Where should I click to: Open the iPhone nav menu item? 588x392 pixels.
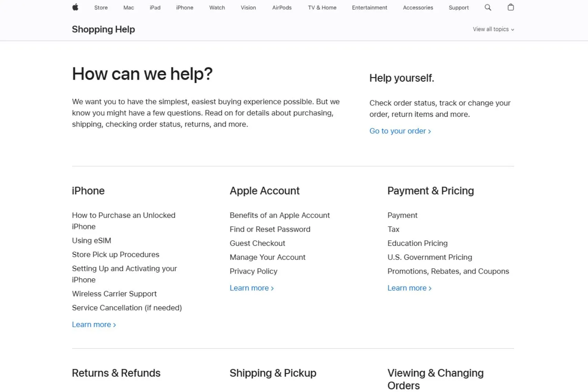coord(185,7)
